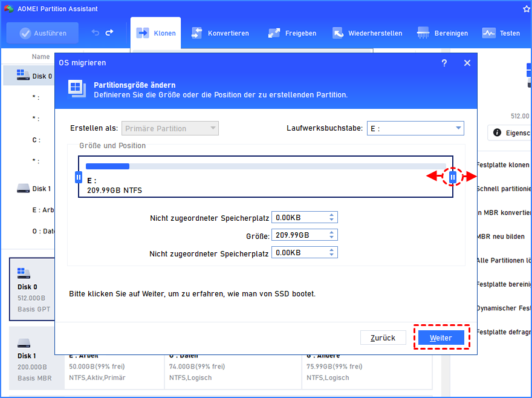The height and width of the screenshot is (398, 532).
Task: Click the Disk 0 512.00GB disk card
Action: (x=32, y=289)
